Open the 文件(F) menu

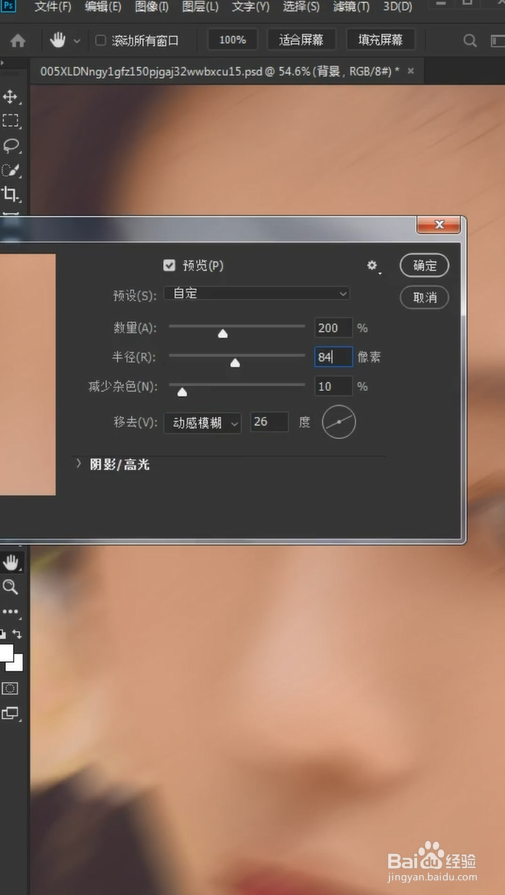coord(53,7)
